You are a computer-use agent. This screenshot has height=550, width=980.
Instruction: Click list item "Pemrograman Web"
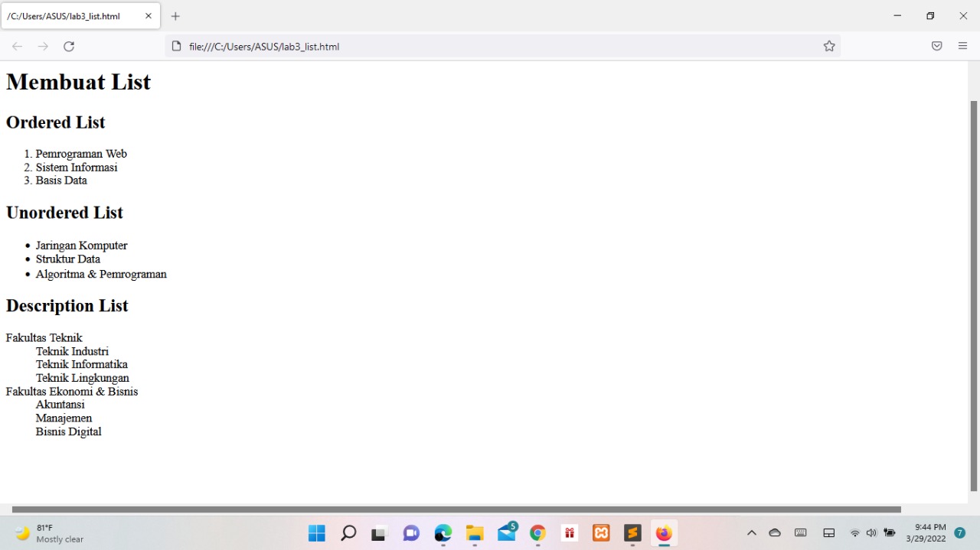point(81,154)
